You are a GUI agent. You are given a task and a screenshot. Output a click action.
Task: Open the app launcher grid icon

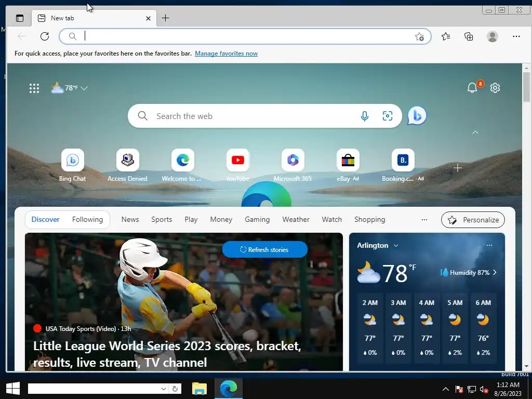(x=34, y=88)
